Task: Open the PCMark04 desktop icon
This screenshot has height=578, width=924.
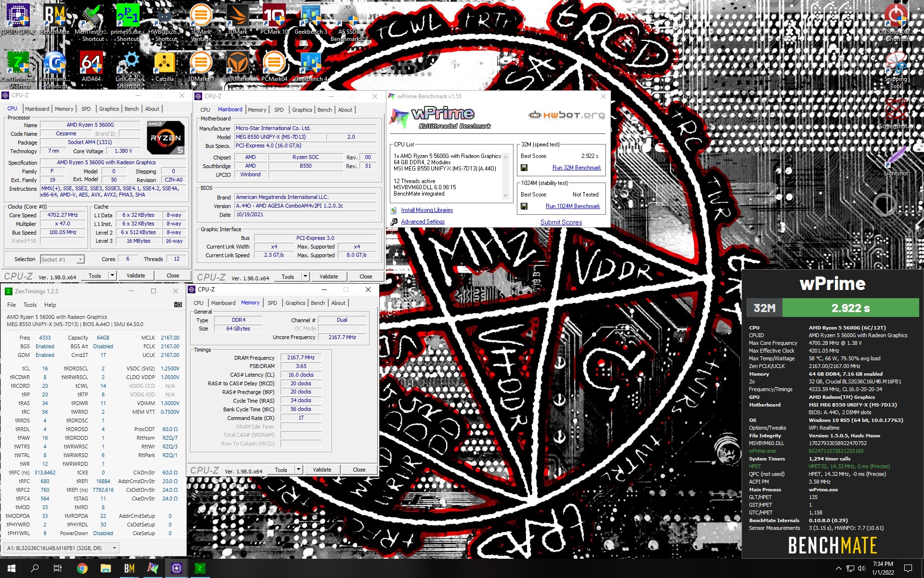Action: pyautogui.click(x=274, y=66)
